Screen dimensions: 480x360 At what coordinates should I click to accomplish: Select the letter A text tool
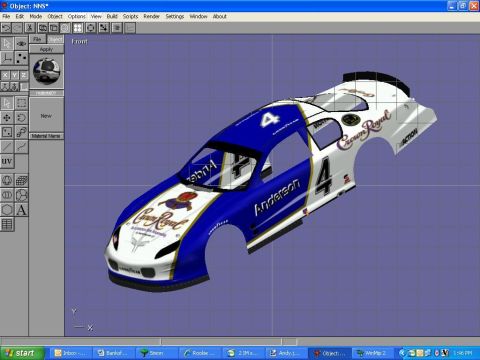(x=21, y=210)
